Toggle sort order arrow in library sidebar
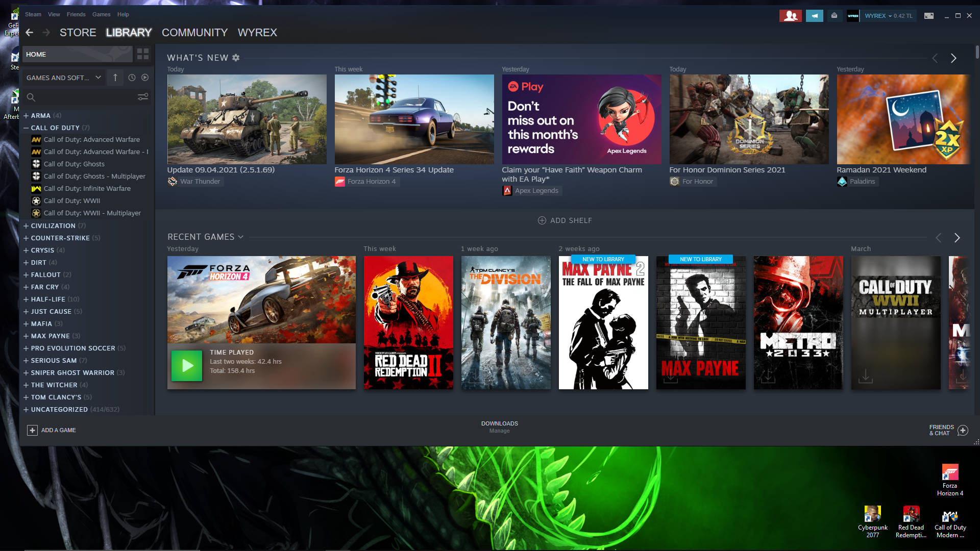The height and width of the screenshot is (551, 980). pyautogui.click(x=115, y=78)
